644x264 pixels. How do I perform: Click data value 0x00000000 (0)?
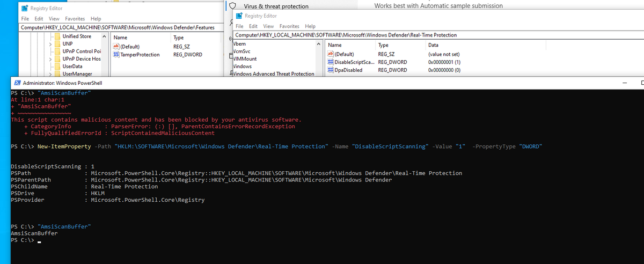443,70
